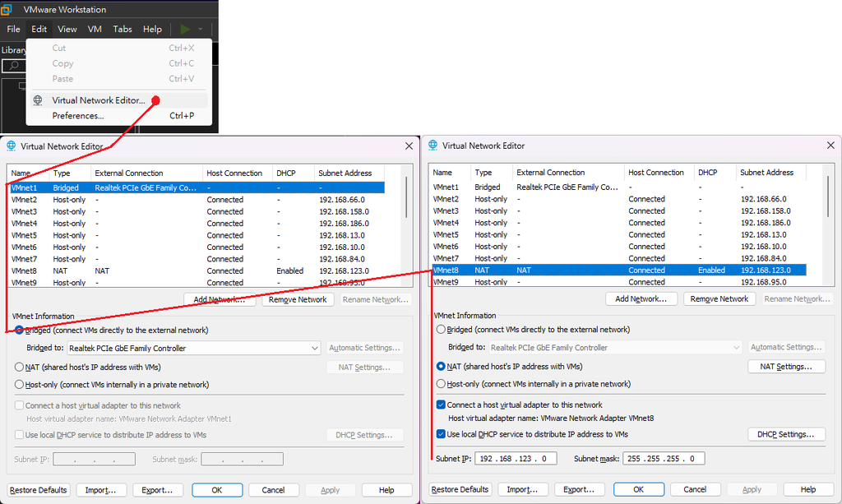This screenshot has height=504, width=842.
Task: Select NAT radio button in left editor window
Action: (20, 368)
